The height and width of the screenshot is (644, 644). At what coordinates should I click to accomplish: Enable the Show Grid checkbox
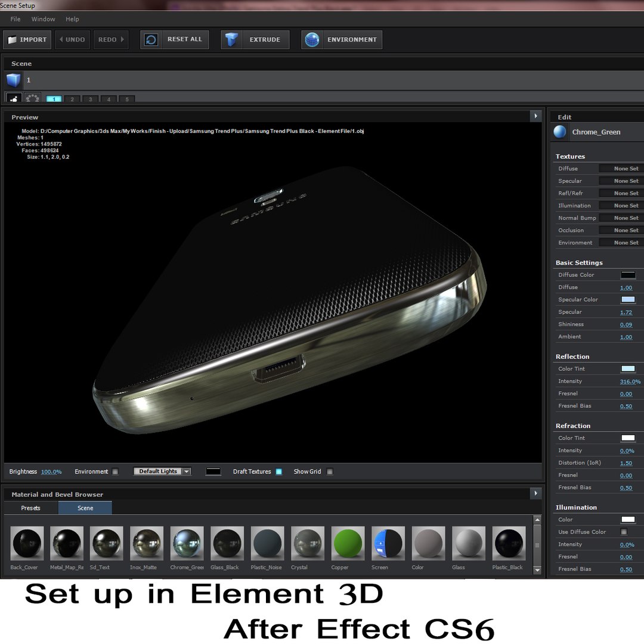pos(330,472)
